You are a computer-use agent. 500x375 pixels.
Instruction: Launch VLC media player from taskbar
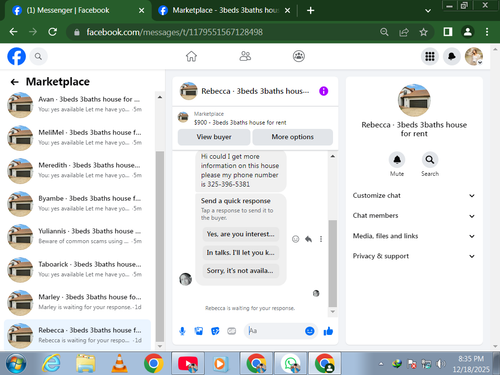pyautogui.click(x=119, y=363)
